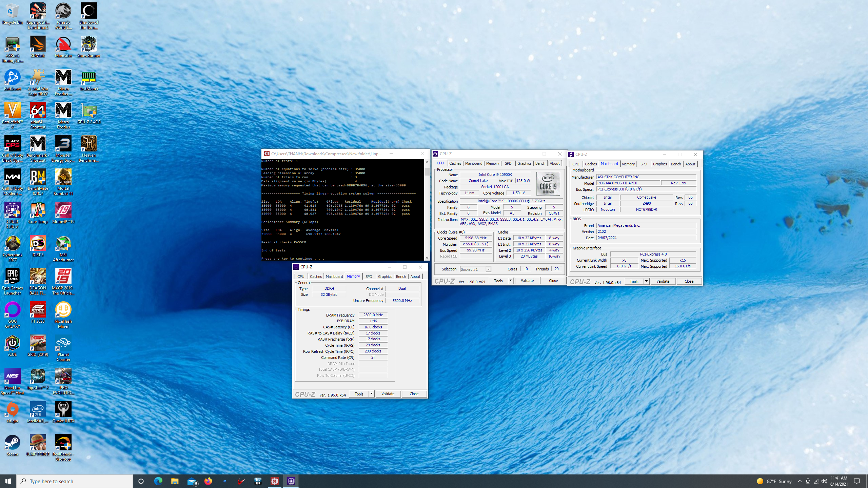Open Microsoft Edge from the taskbar

coord(158,481)
